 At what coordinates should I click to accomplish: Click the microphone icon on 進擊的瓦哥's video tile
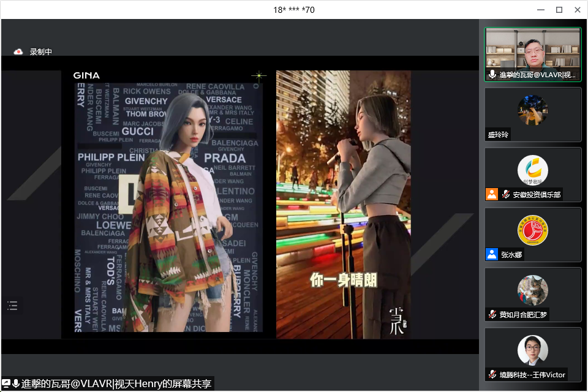[492, 74]
